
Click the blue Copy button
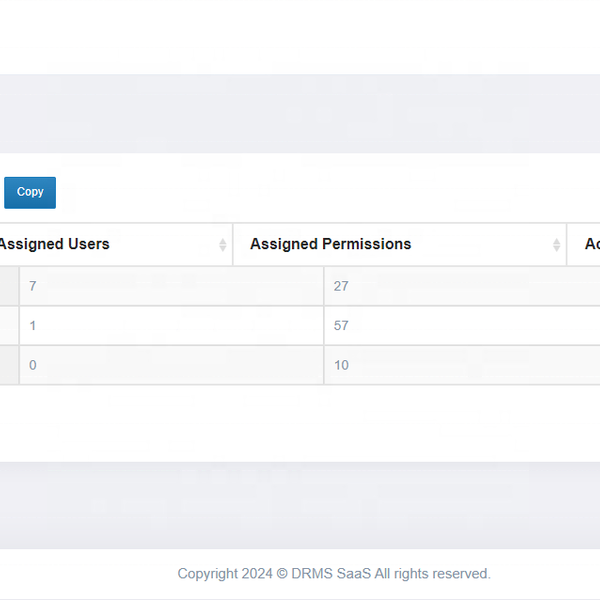click(30, 192)
